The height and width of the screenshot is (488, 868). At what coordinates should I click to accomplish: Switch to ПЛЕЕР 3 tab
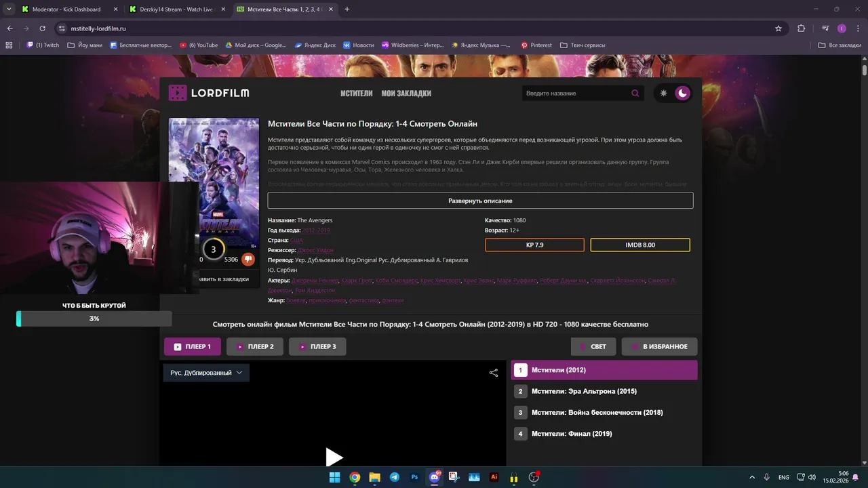pyautogui.click(x=317, y=347)
